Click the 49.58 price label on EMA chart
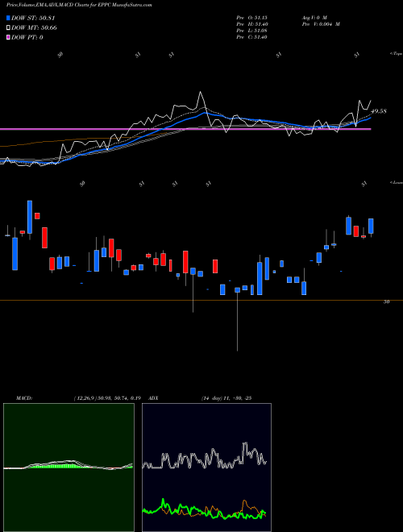Screen dimensions: 403x532 [x=379, y=111]
